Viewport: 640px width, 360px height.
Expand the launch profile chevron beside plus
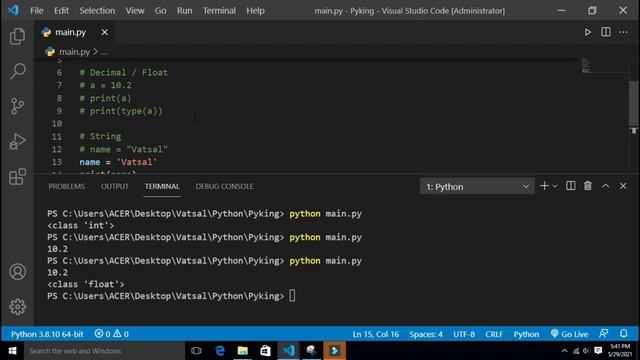[x=555, y=187]
